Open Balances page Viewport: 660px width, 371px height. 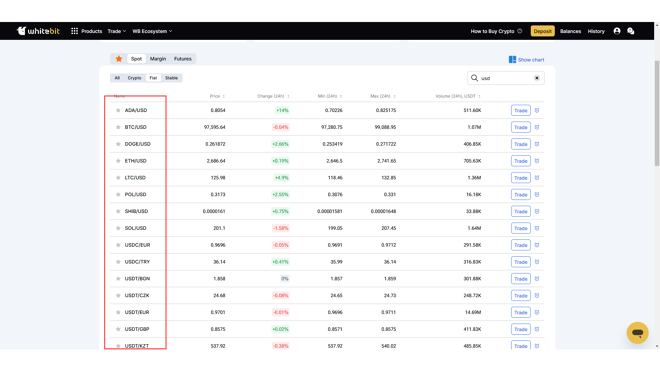coord(570,31)
